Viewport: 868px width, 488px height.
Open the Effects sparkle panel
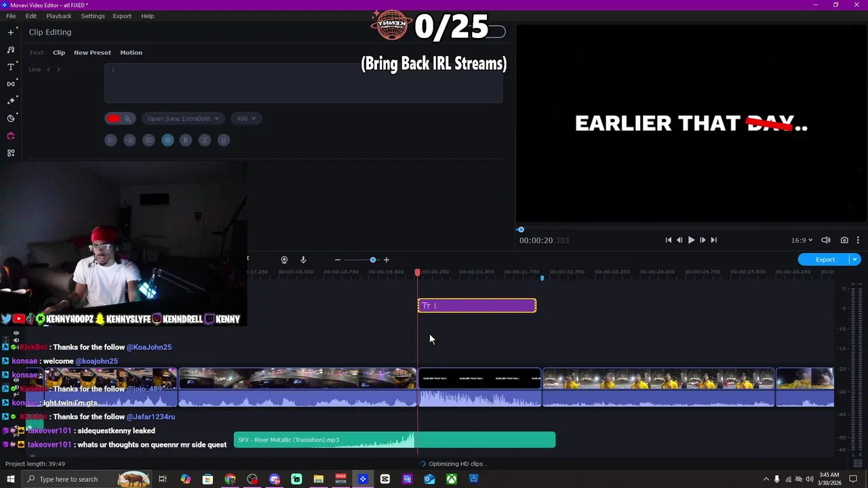point(11,100)
